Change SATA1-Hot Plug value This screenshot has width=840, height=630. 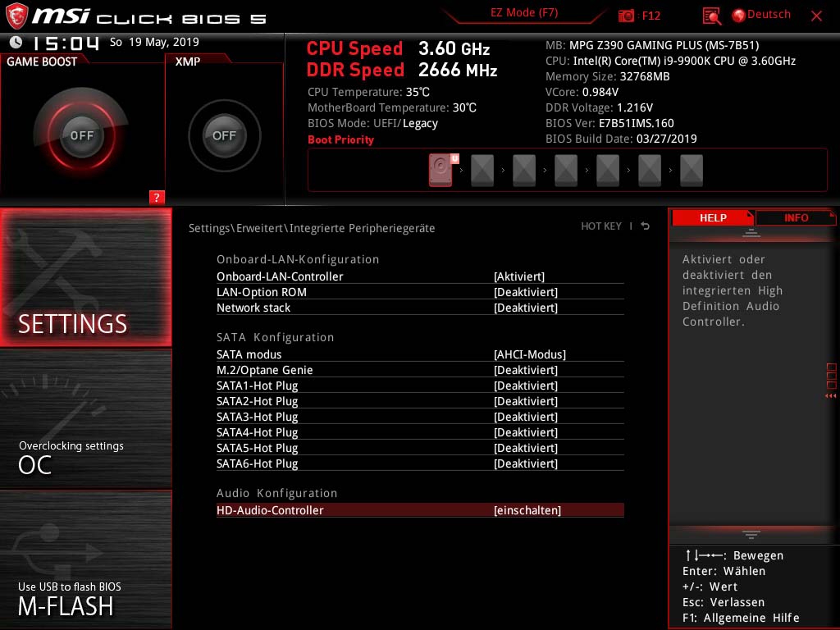coord(526,386)
